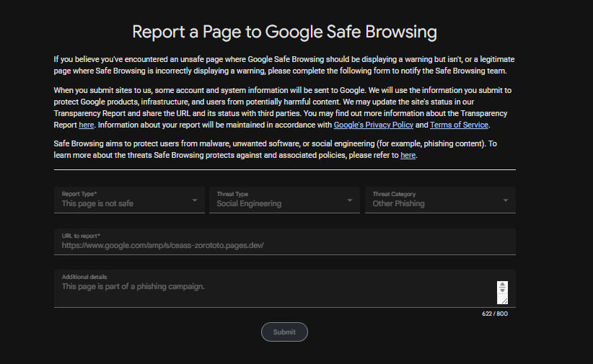Open Safe Browsing policies 'here' link
593x364 pixels.
pos(408,155)
